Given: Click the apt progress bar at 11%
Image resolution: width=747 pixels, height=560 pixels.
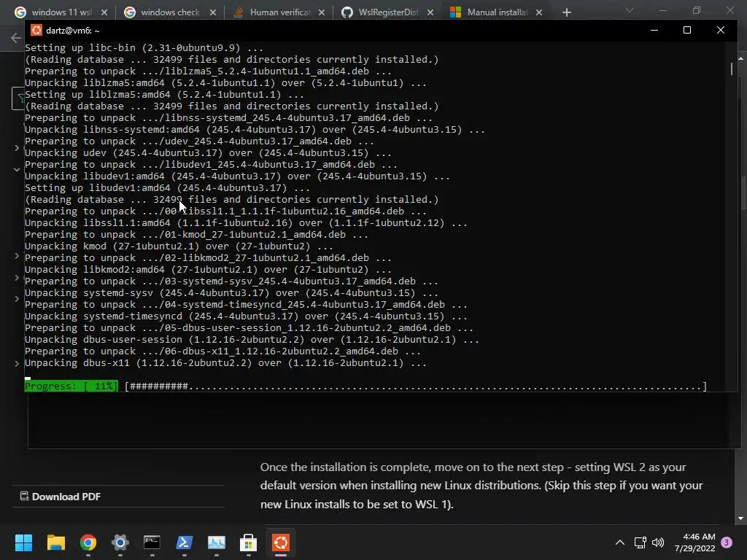Looking at the screenshot, I should point(365,386).
